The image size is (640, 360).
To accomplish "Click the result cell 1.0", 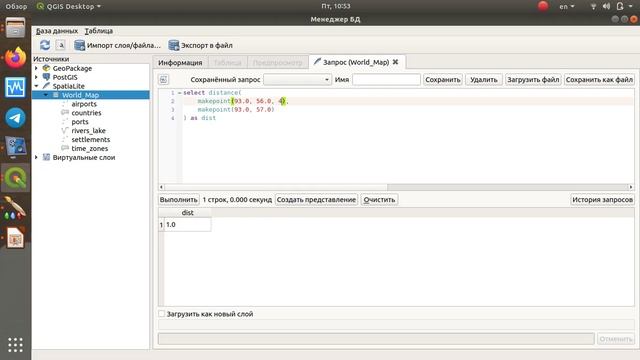I will click(187, 224).
